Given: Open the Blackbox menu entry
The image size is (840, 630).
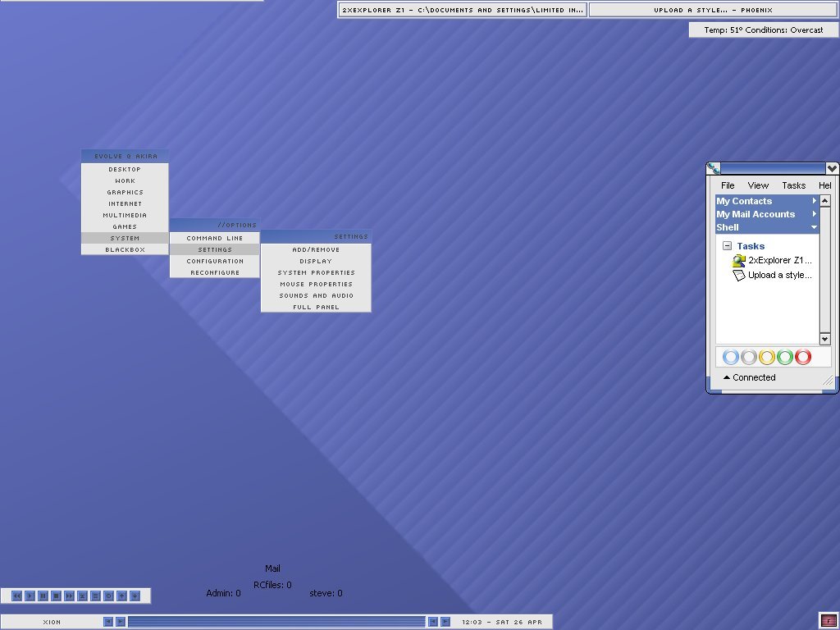Looking at the screenshot, I should click(125, 249).
